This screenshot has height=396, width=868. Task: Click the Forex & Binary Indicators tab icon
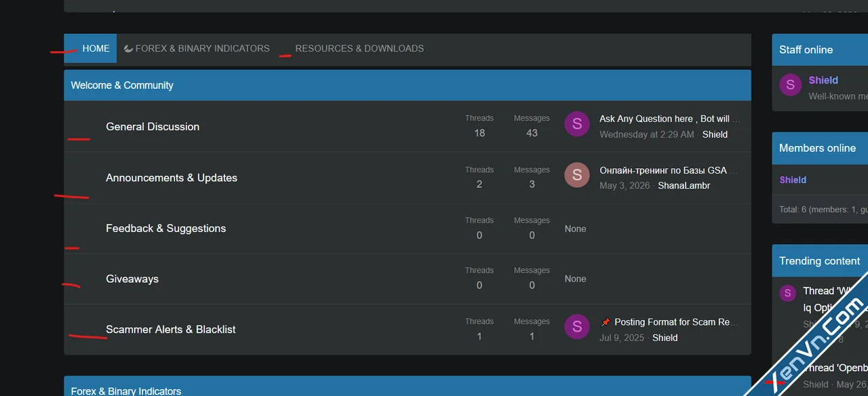[128, 48]
